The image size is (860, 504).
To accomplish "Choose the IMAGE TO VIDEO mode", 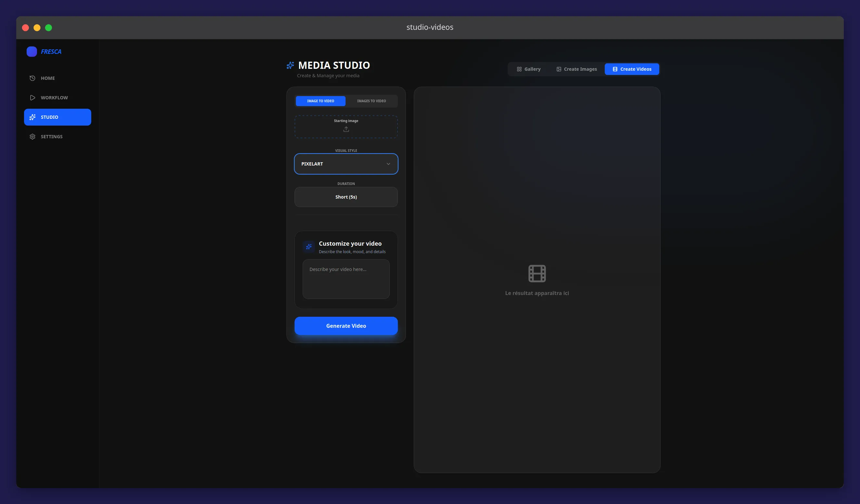I will 321,101.
